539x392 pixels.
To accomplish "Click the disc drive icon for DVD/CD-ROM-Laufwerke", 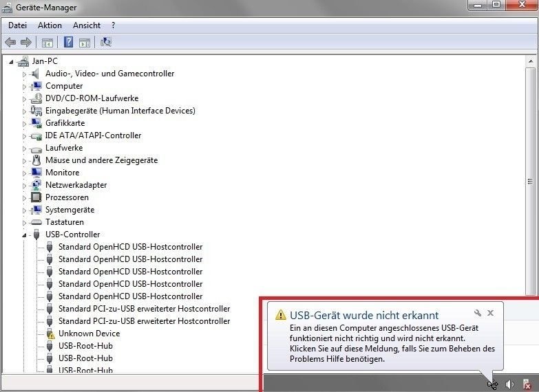I will pyautogui.click(x=36, y=98).
